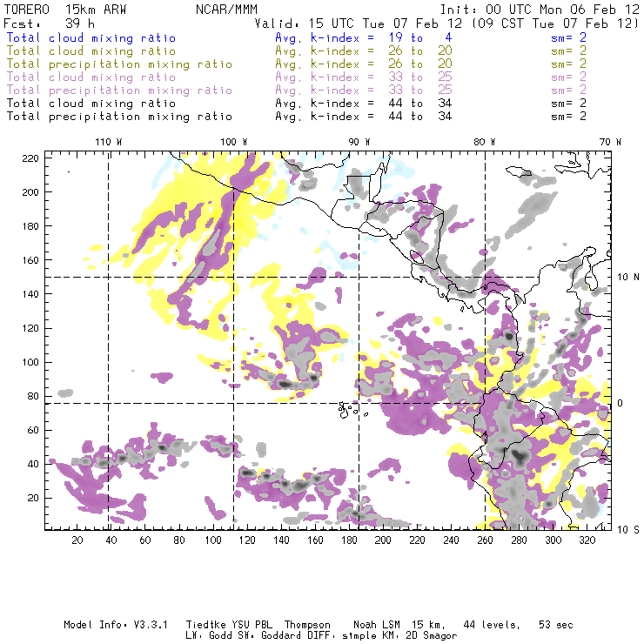Select "LW: Godd" in the footer line
This screenshot has width=644, height=644.
click(x=208, y=636)
